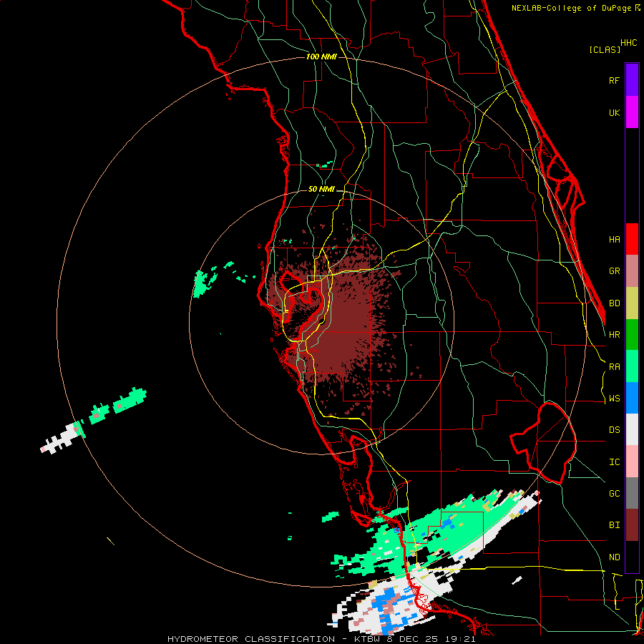The image size is (644, 644).
Task: Click the UK magenta legend swatch
Action: (x=632, y=112)
